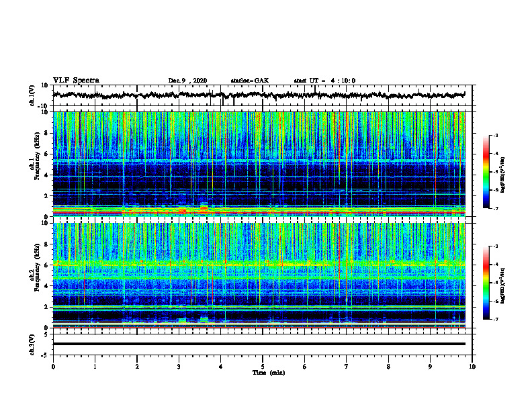
Task: Click the "9" tick label on time axis
Action: 430,367
